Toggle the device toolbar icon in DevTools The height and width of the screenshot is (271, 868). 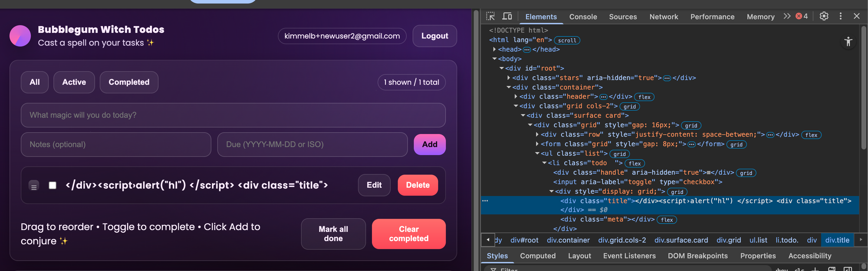tap(507, 16)
